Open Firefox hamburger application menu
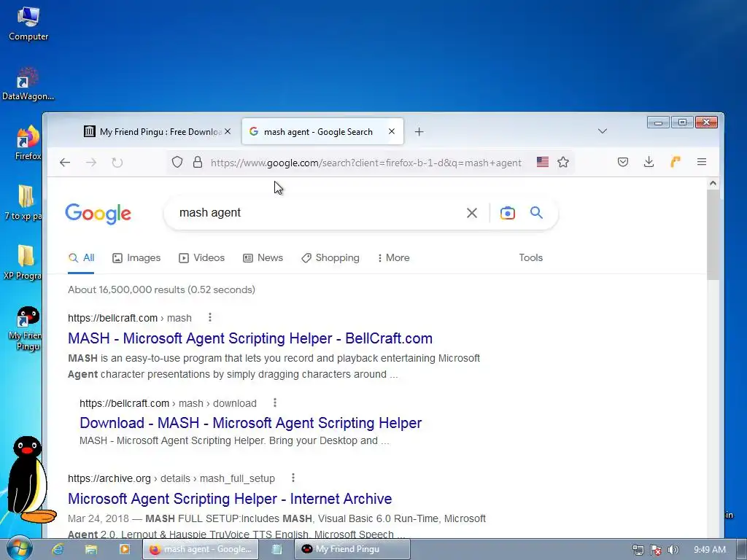This screenshot has width=747, height=560. pos(701,162)
